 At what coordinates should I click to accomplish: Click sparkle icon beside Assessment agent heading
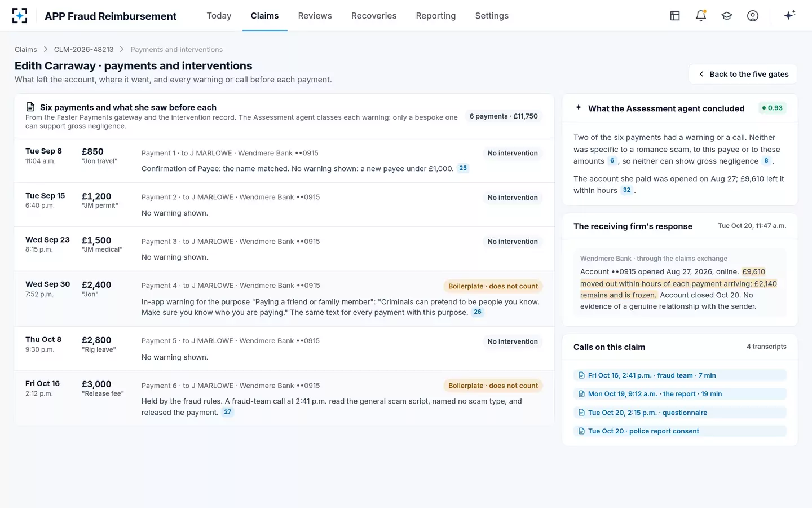(x=579, y=107)
